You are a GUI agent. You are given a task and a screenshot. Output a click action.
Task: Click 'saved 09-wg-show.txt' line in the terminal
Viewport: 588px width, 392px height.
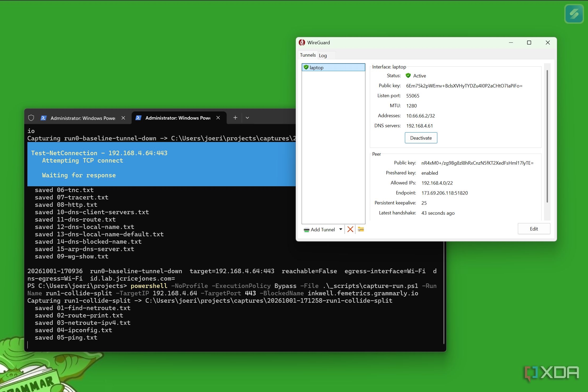coord(71,256)
